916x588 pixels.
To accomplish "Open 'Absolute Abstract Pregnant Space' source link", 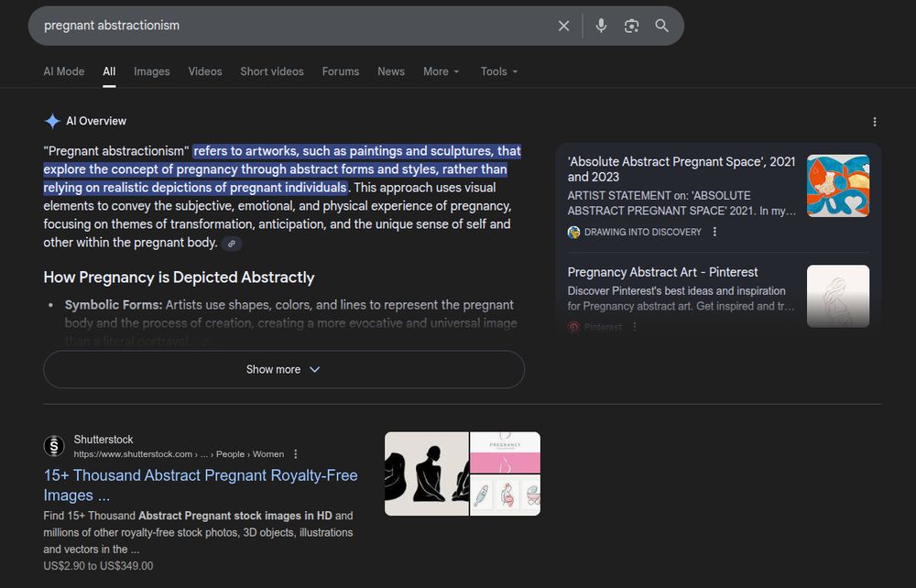I will click(682, 169).
